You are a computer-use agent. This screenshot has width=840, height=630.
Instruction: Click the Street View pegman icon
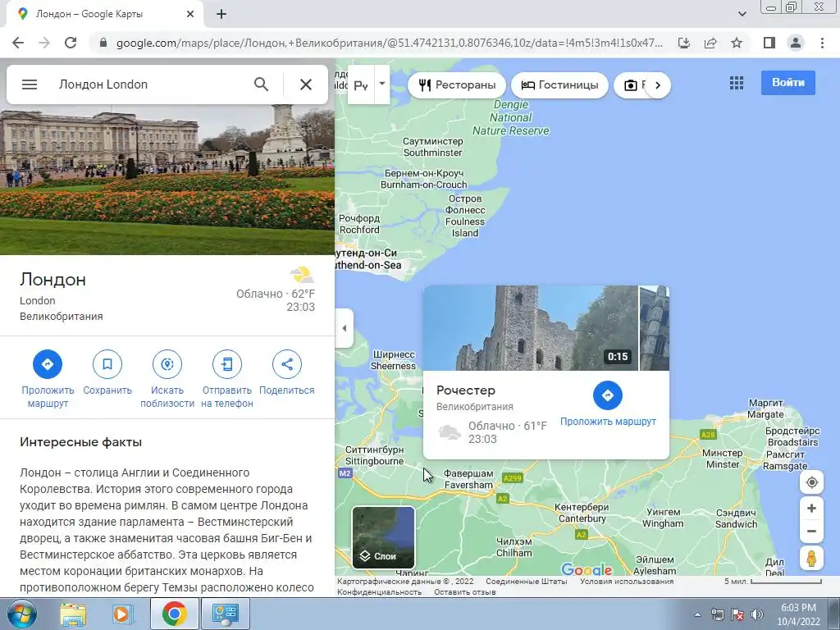coord(811,558)
